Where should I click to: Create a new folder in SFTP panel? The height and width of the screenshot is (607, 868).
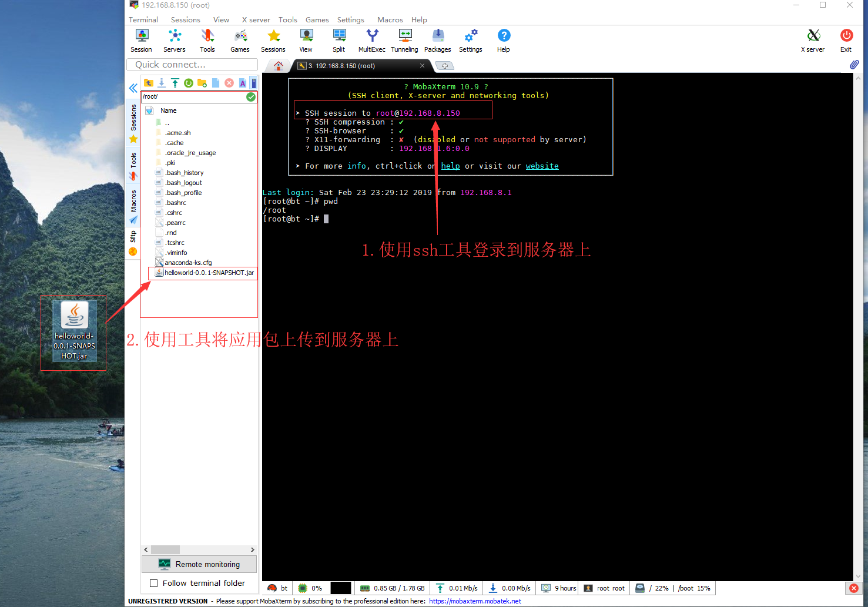pyautogui.click(x=202, y=83)
